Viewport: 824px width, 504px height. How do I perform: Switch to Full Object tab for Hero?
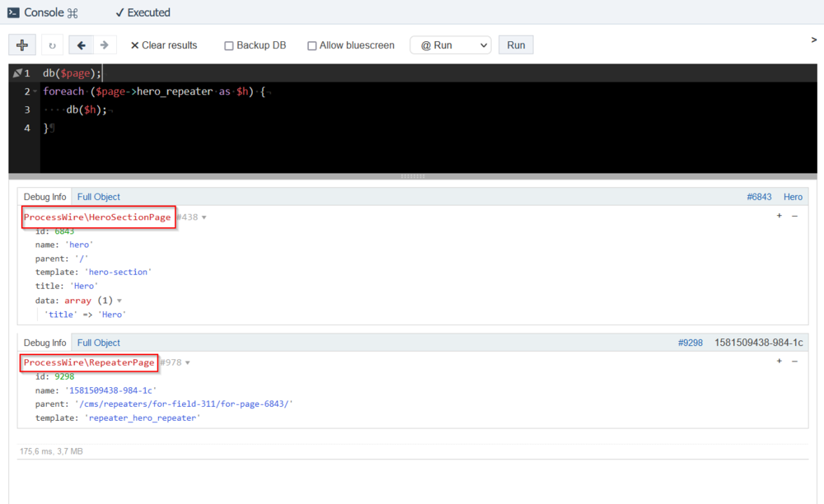point(98,197)
